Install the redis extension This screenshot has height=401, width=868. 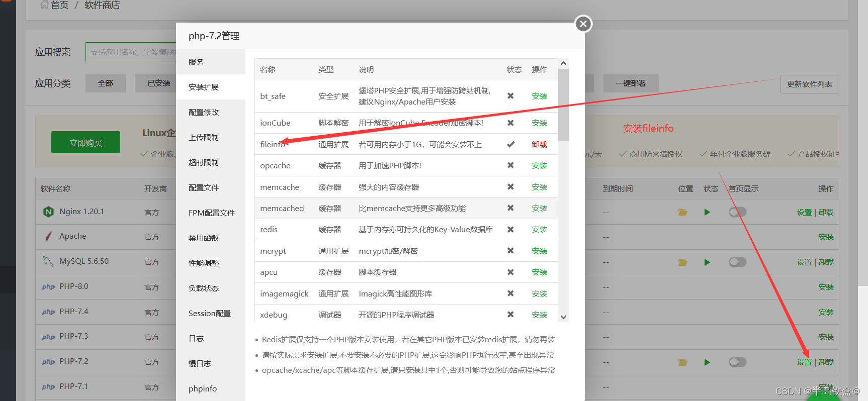coord(539,229)
